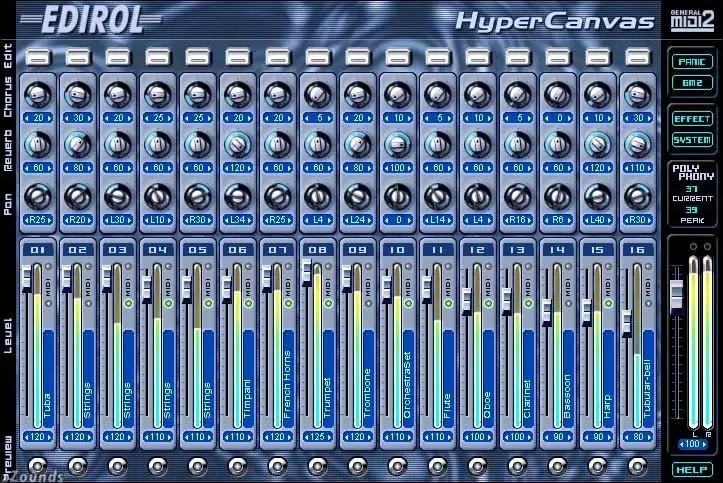Open the Edit button above Trumpet part
This screenshot has height=483, width=723.
tap(318, 57)
